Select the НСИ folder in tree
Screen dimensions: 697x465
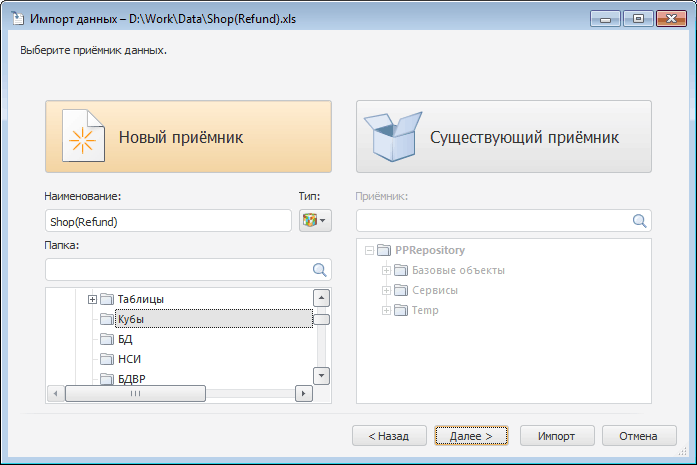click(129, 358)
